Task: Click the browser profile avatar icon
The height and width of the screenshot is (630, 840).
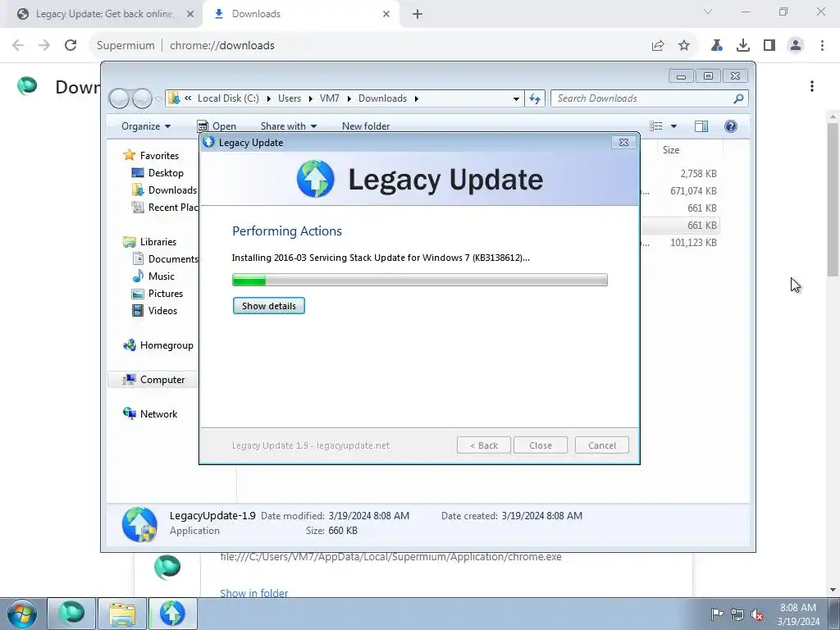Action: point(796,46)
